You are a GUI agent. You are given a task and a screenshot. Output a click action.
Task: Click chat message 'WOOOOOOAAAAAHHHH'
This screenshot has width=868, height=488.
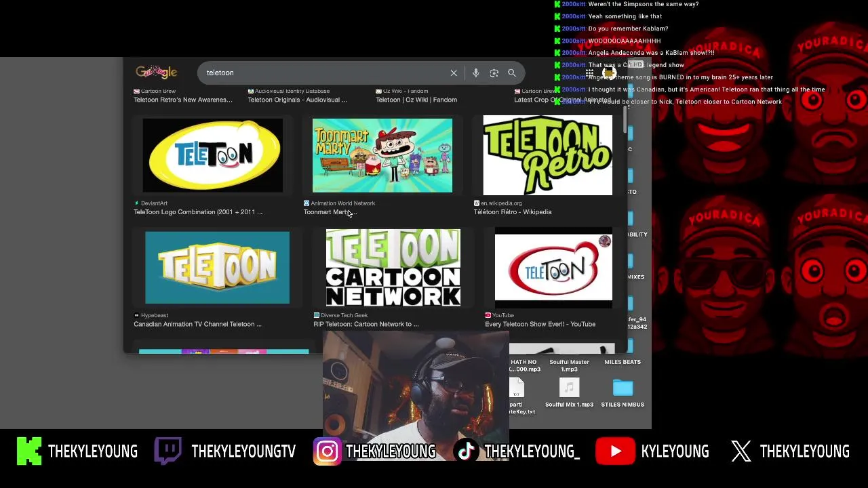click(x=624, y=41)
